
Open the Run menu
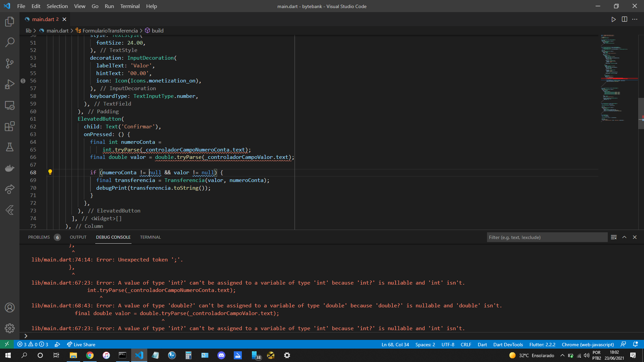109,6
